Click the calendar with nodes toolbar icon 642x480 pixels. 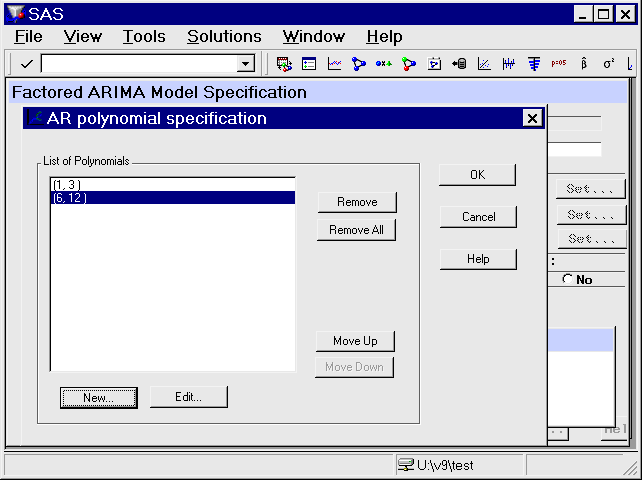[x=284, y=64]
